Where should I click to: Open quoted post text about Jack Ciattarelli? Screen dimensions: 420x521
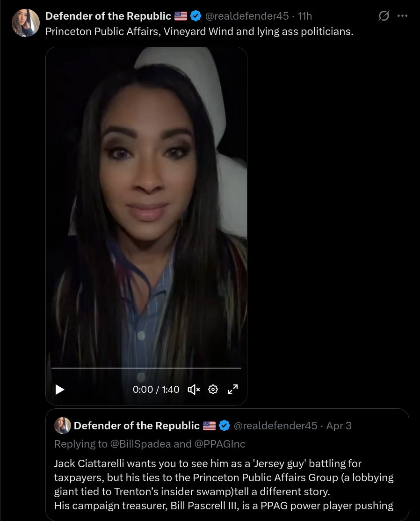(224, 485)
